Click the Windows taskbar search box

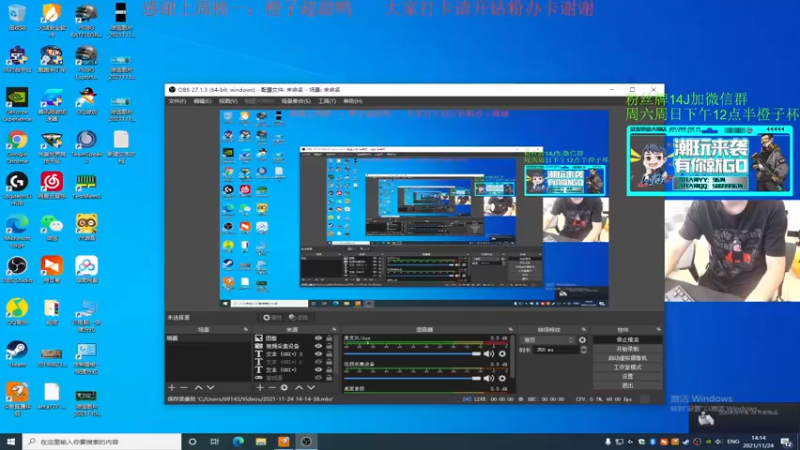coord(102,442)
